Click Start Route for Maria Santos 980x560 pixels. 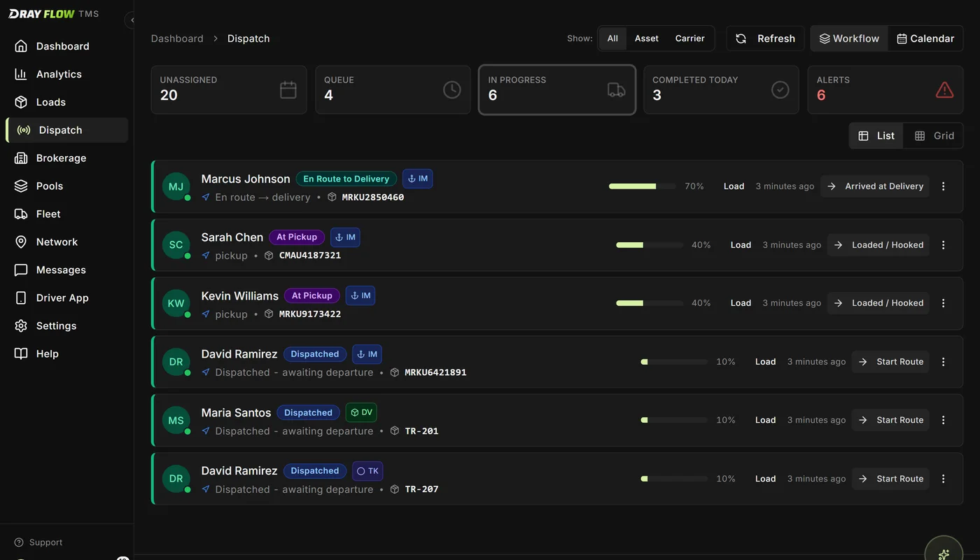tap(890, 420)
